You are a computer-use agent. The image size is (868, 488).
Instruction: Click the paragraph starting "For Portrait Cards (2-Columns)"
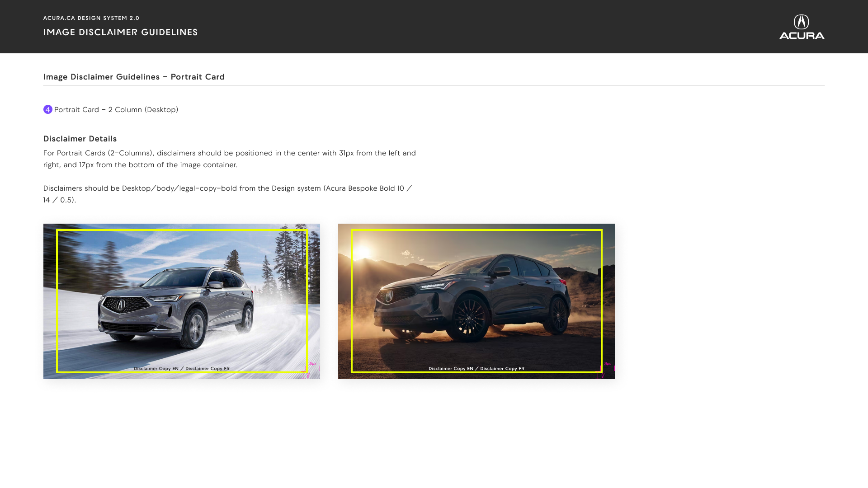point(230,159)
